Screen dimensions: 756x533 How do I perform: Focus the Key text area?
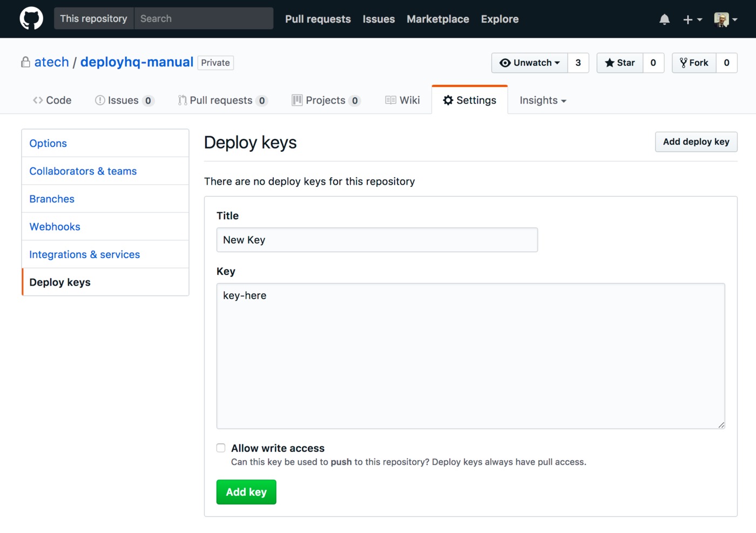tap(470, 356)
